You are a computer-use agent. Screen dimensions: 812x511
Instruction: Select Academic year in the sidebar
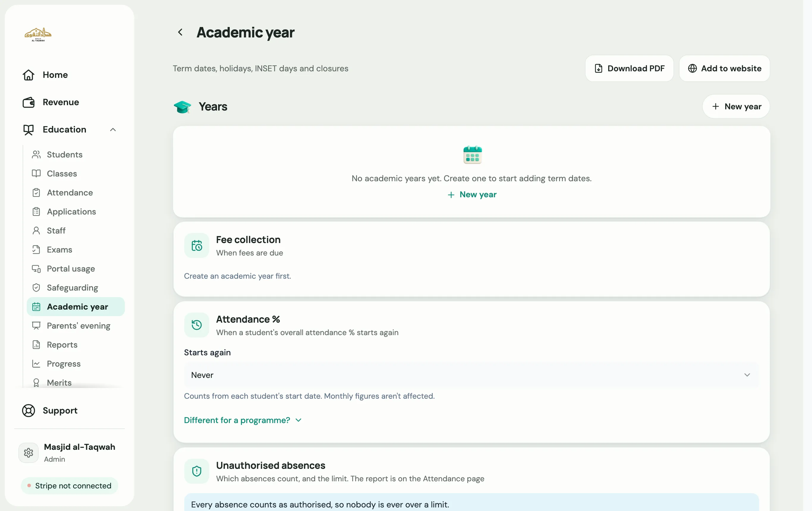[75, 307]
